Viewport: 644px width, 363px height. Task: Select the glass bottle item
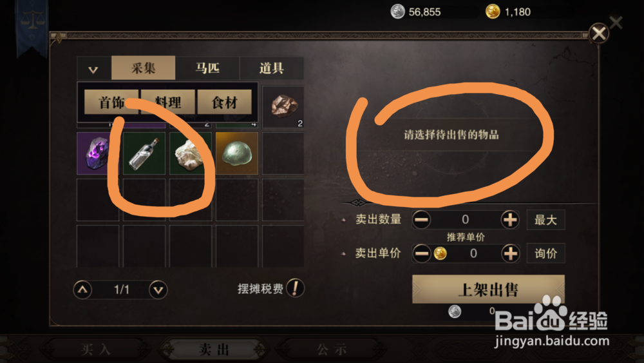click(144, 153)
